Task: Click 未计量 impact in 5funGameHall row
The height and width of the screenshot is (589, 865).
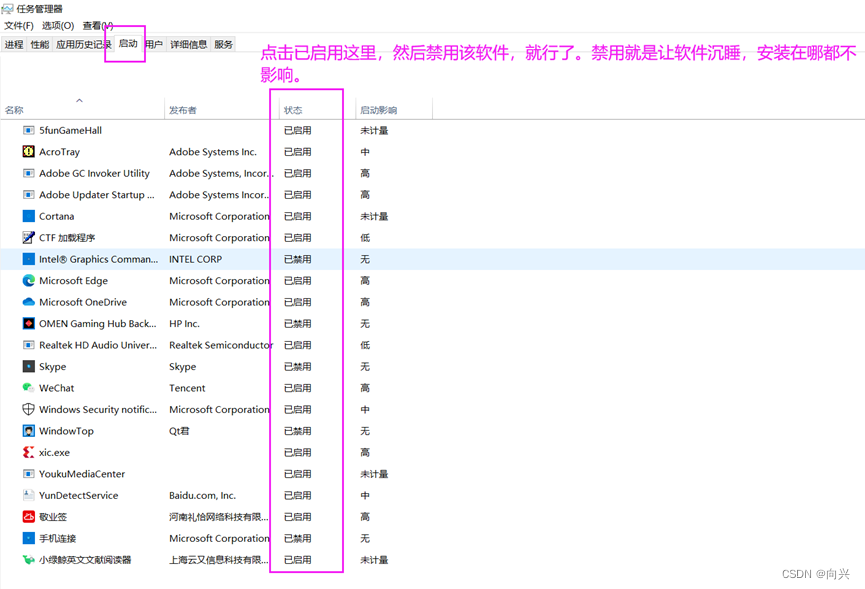Action: [374, 131]
